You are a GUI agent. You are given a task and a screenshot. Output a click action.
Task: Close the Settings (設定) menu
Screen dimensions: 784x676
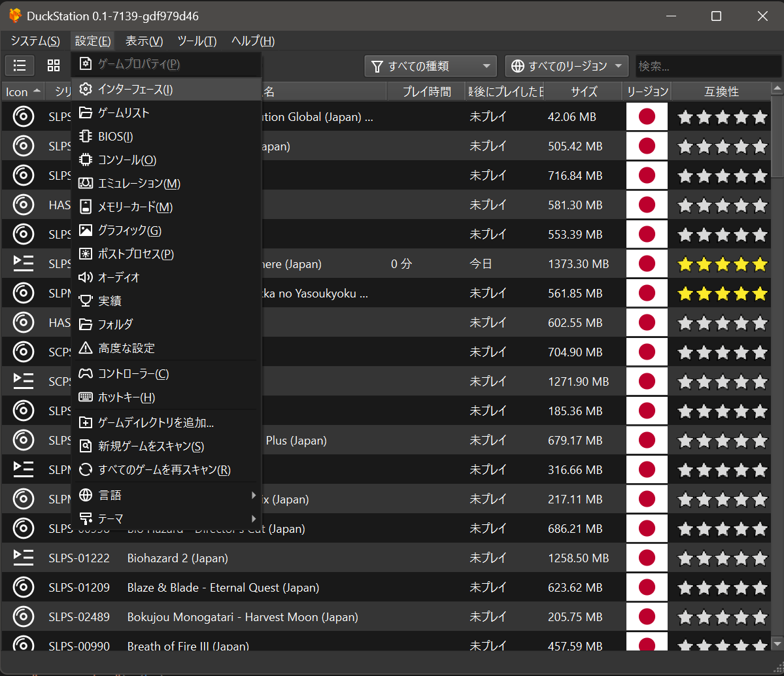92,41
